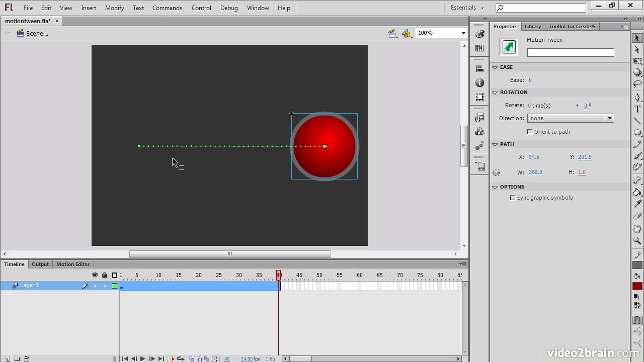Delete layer trash button
The height and width of the screenshot is (362, 644).
27,358
